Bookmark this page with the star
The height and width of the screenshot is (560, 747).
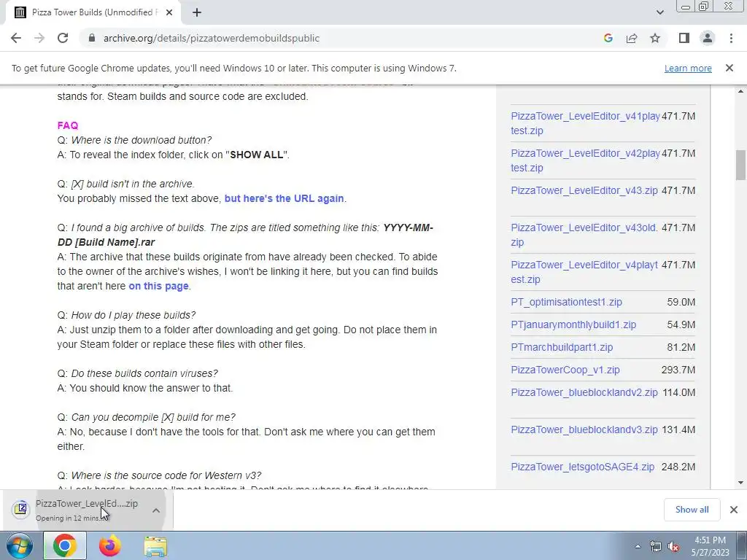(x=655, y=38)
